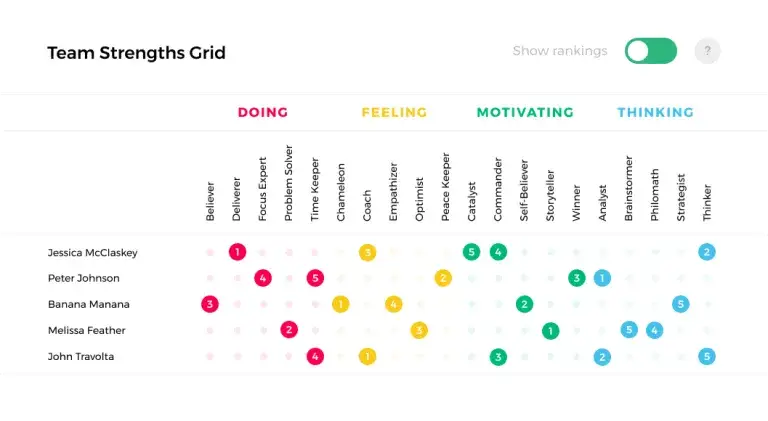Open Melissa Feather's team member row

(87, 330)
